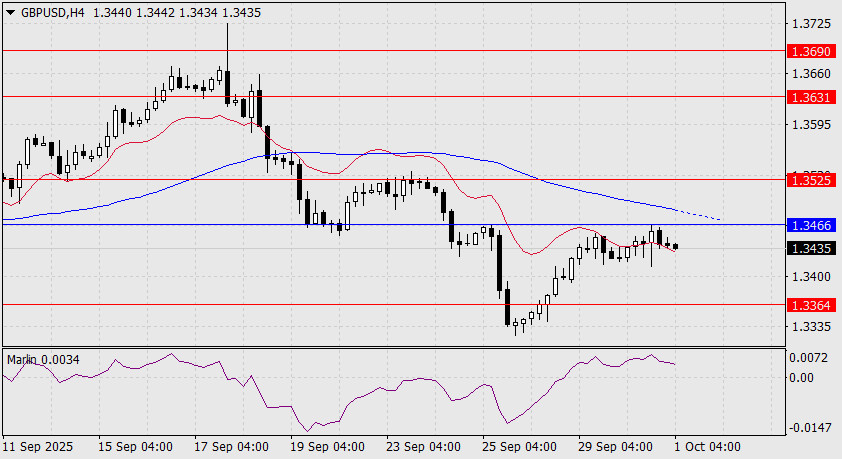Image resolution: width=842 pixels, height=459 pixels.
Task: Select the 1.3690 red price level label
Action: point(811,52)
